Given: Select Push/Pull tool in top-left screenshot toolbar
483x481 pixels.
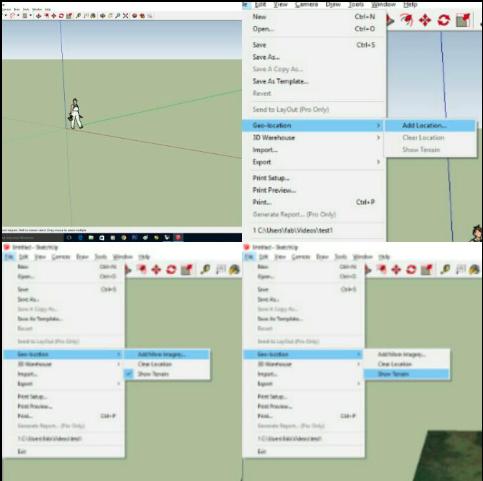Looking at the screenshot, I should coord(38,16).
